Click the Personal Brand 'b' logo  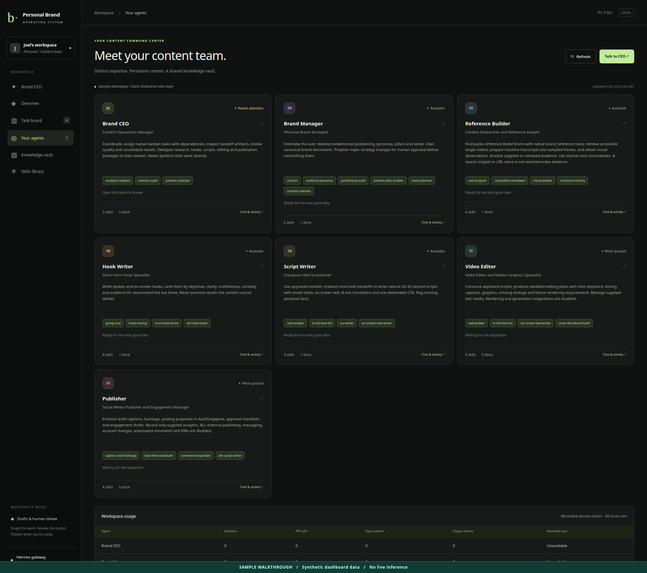coord(12,17)
